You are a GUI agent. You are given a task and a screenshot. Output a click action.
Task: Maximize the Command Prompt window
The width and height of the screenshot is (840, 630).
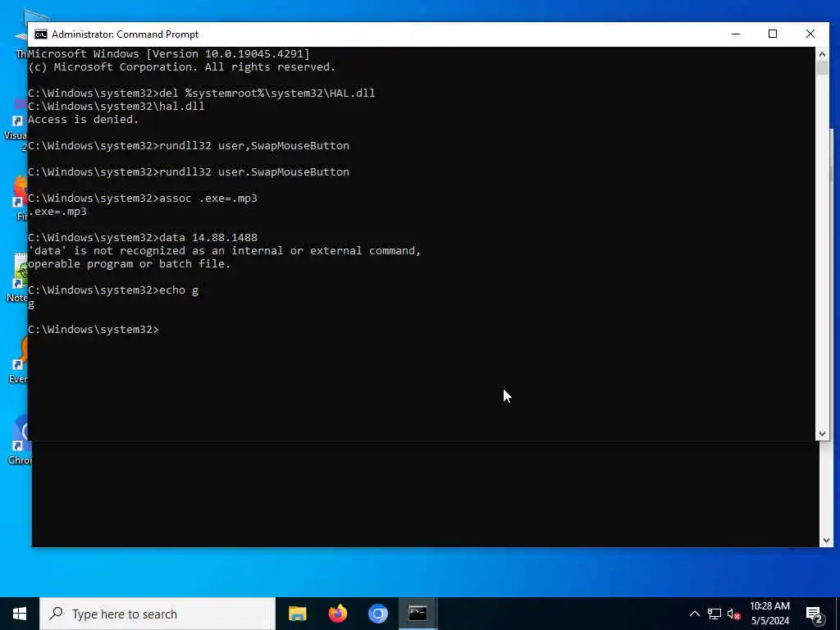(x=773, y=34)
